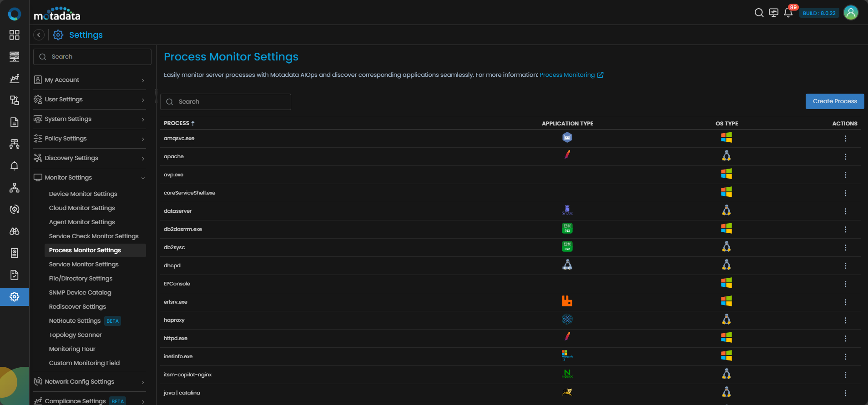The width and height of the screenshot is (868, 405).
Task: Open the chart metrics icon in the left rail
Action: click(15, 79)
